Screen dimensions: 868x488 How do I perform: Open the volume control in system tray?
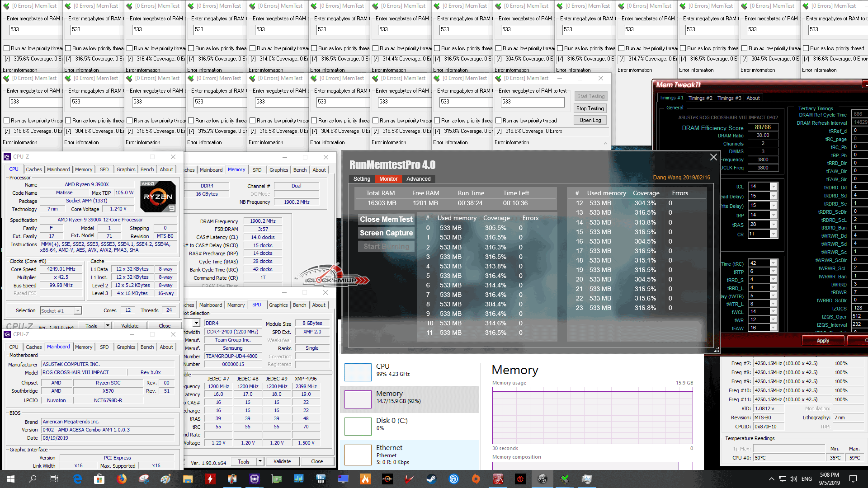794,479
